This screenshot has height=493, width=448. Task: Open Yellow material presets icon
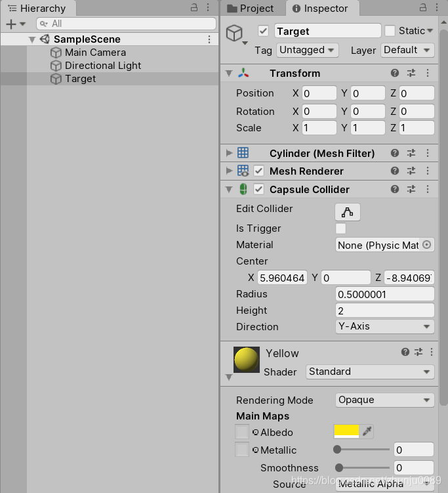(418, 352)
